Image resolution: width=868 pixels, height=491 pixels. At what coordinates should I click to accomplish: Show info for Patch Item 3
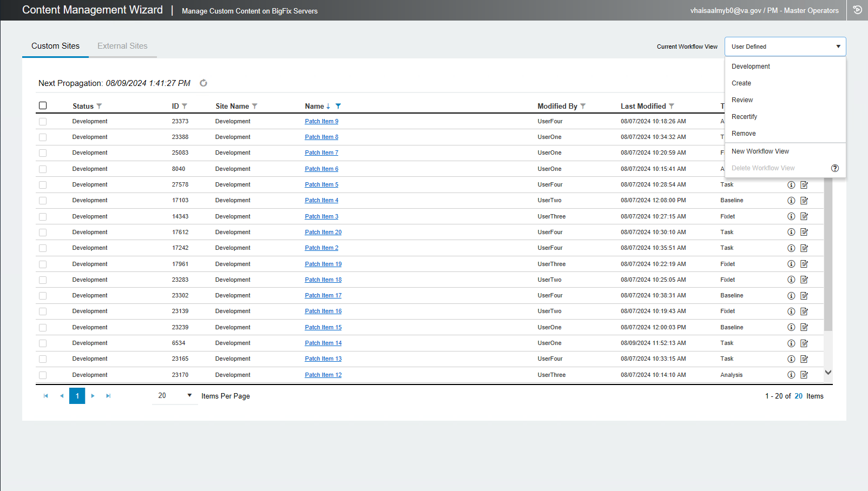click(x=791, y=216)
